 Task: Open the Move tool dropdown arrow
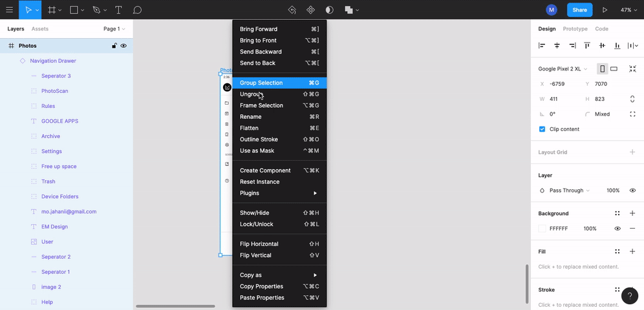[x=37, y=10]
